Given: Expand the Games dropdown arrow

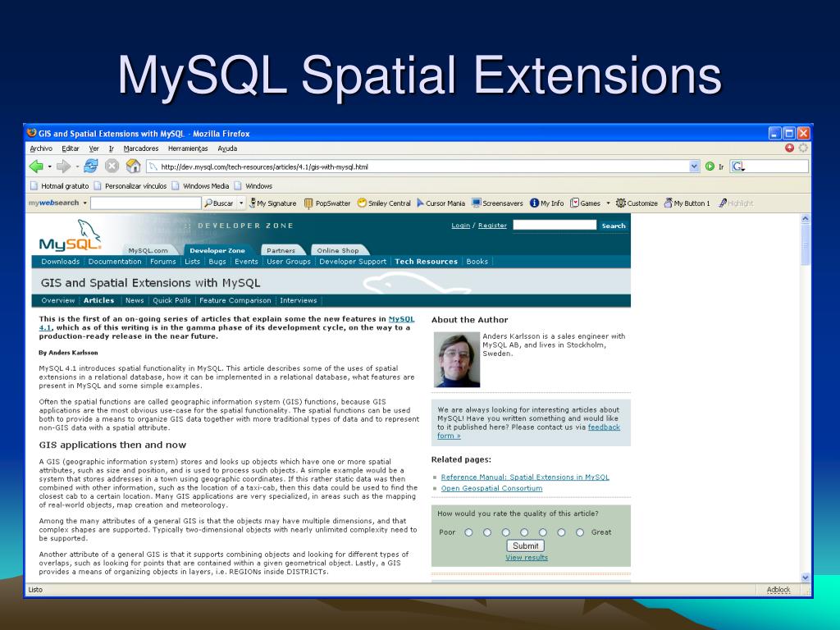Looking at the screenshot, I should click(608, 203).
